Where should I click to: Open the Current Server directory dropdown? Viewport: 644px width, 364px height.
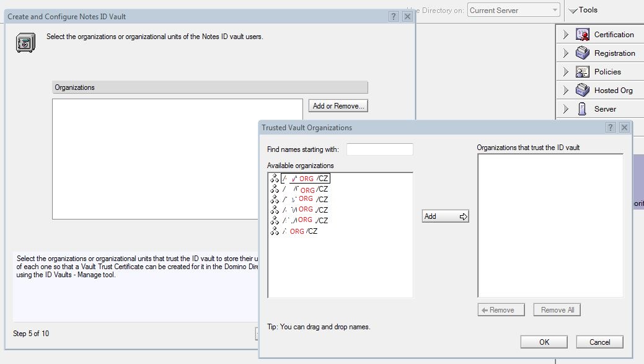point(513,11)
